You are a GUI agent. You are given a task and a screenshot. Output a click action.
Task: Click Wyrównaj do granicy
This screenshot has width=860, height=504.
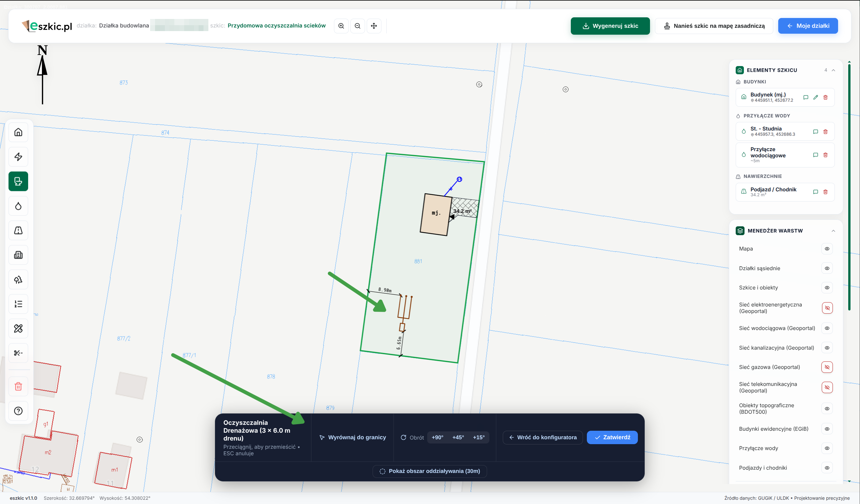353,438
